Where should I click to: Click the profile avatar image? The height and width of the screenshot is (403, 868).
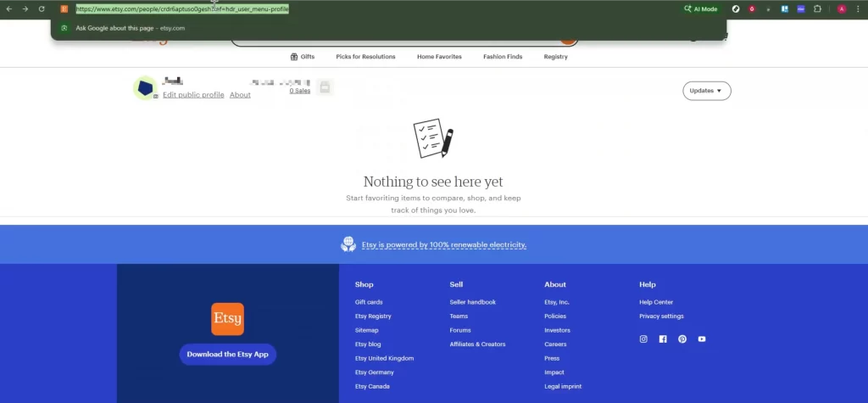point(145,87)
